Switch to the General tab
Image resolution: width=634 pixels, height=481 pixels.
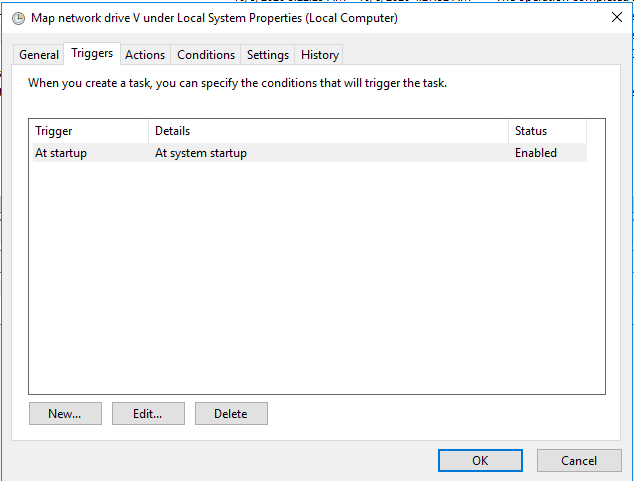coord(39,55)
